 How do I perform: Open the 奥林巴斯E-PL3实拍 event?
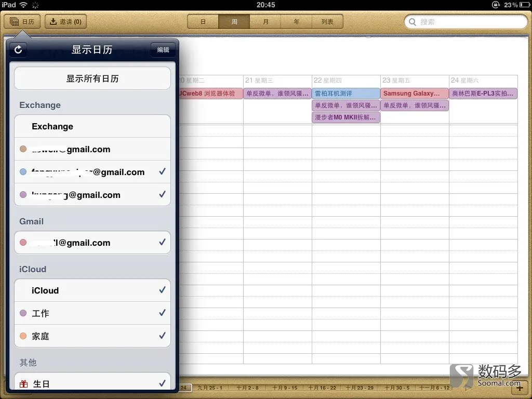point(483,94)
